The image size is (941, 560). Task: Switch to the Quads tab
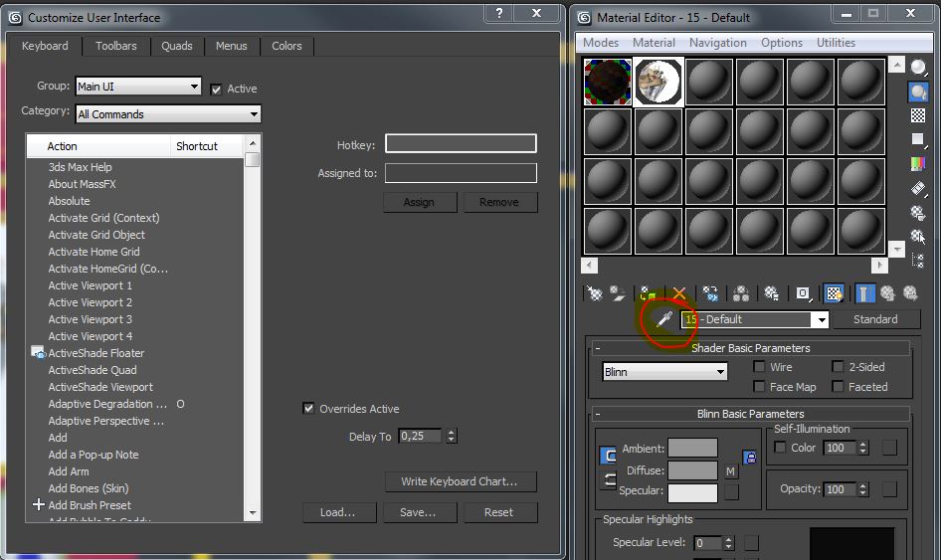176,46
